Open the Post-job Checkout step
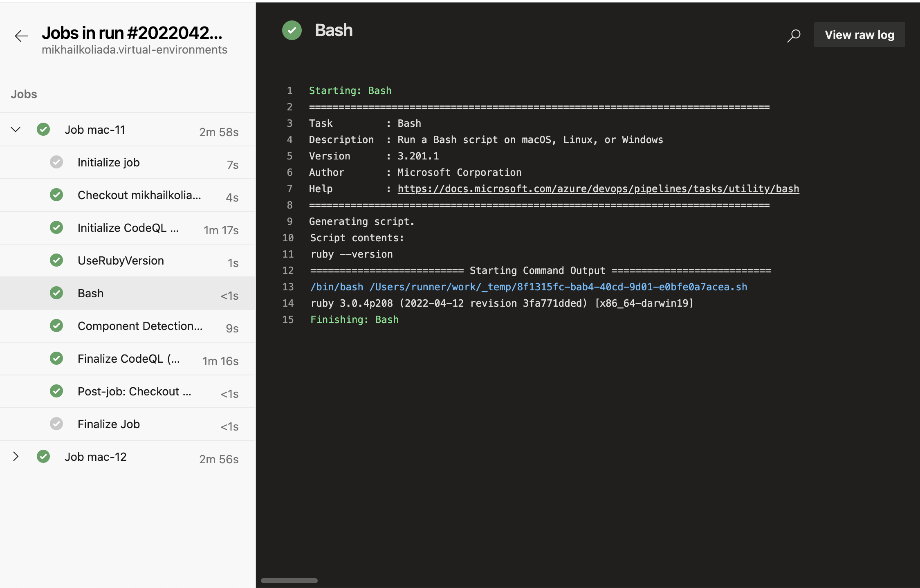This screenshot has height=588, width=920. (x=134, y=391)
